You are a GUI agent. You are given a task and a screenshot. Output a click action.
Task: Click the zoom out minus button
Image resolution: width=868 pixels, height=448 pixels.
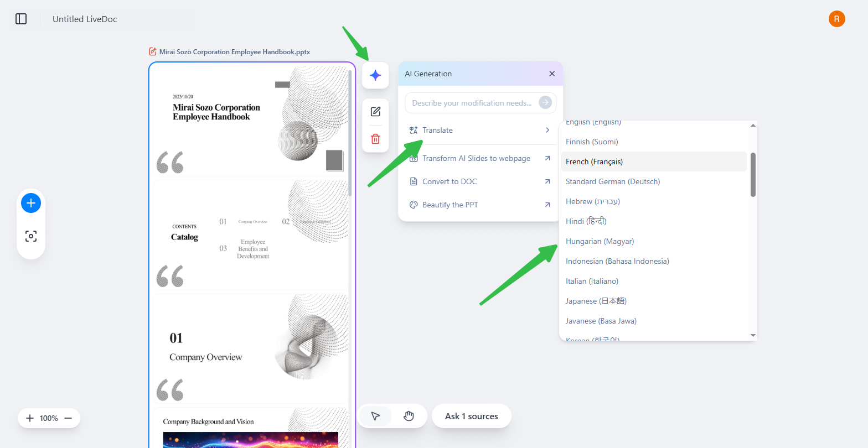tap(68, 418)
